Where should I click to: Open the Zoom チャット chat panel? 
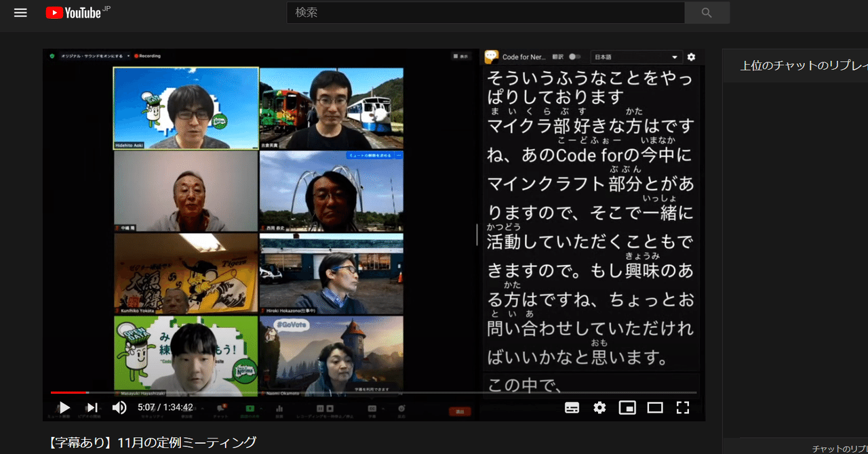coord(221,408)
